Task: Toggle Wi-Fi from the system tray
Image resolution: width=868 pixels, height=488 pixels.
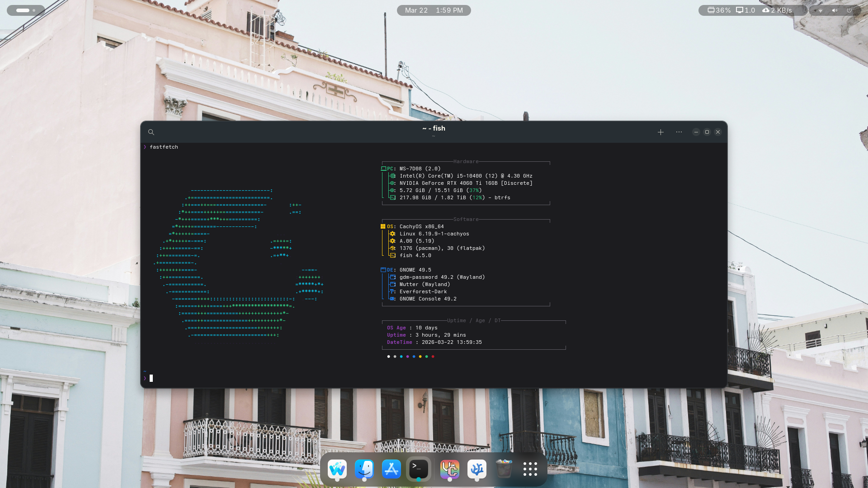Action: [x=820, y=10]
